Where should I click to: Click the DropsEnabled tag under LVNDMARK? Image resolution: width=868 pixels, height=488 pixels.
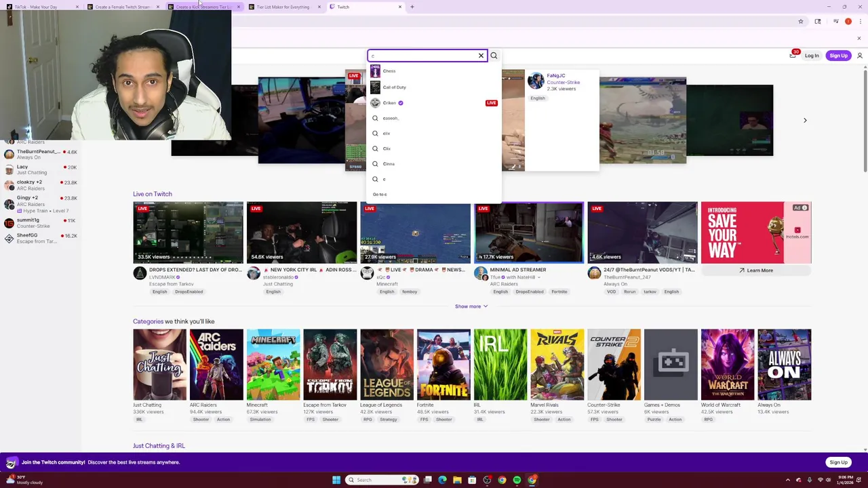tap(189, 292)
